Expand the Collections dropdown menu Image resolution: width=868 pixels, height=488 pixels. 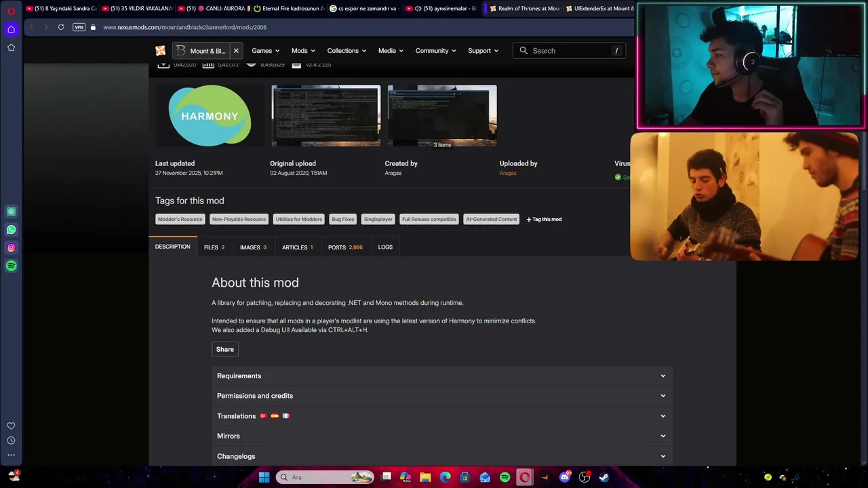pos(347,51)
